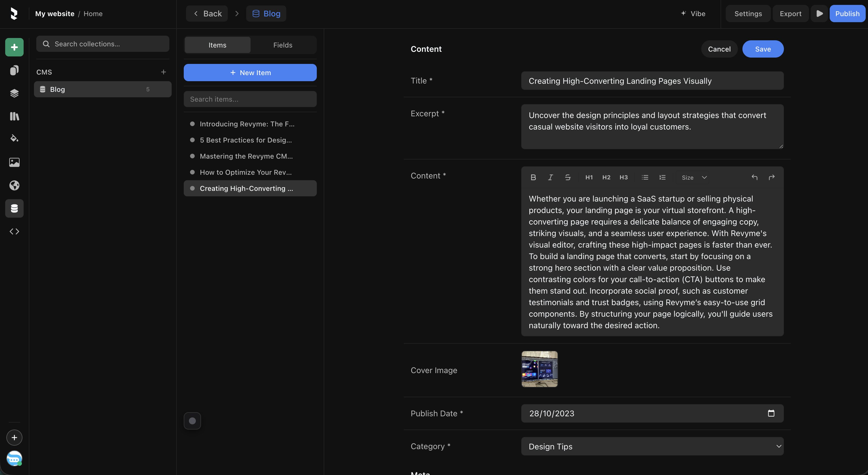
Task: Click the Search collections field
Action: click(103, 44)
